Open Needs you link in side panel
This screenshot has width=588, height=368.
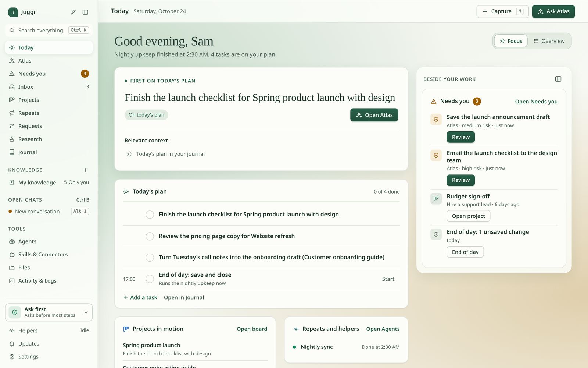(536, 102)
